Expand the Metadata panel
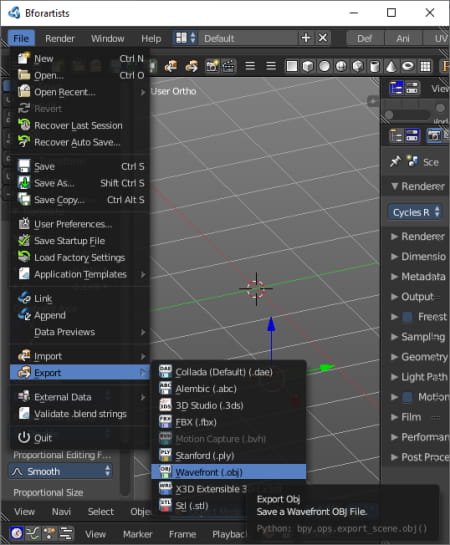Image resolution: width=450 pixels, height=545 pixels. tap(418, 277)
